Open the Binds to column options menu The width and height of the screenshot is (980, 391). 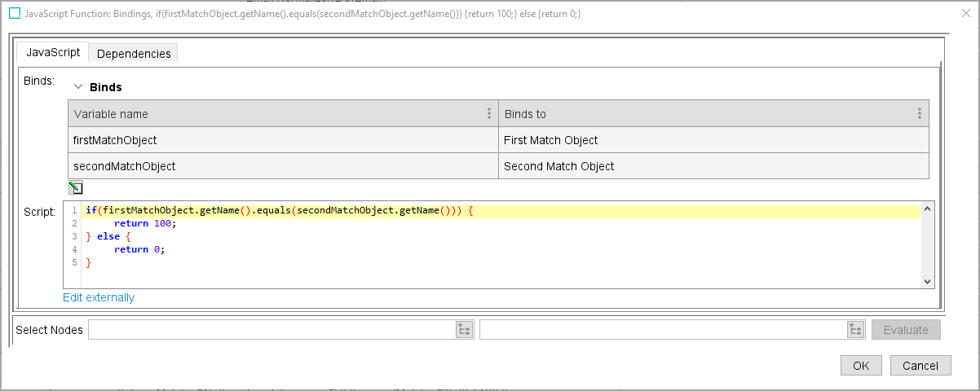coord(919,114)
